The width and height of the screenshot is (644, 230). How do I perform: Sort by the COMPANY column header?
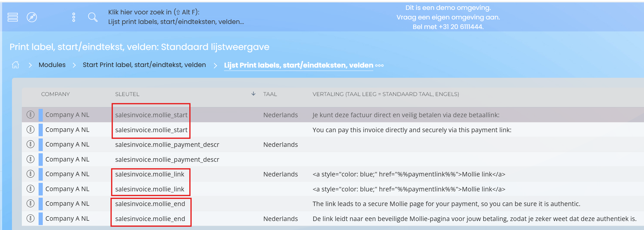click(55, 94)
